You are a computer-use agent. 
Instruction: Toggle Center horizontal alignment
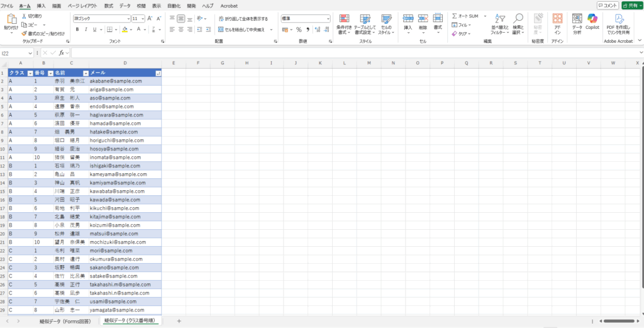click(x=180, y=30)
